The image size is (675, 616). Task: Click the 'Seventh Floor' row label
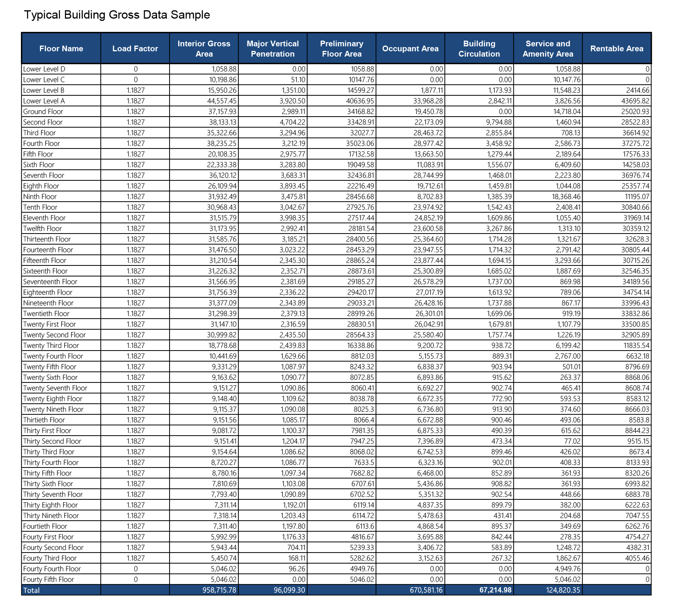(x=44, y=175)
